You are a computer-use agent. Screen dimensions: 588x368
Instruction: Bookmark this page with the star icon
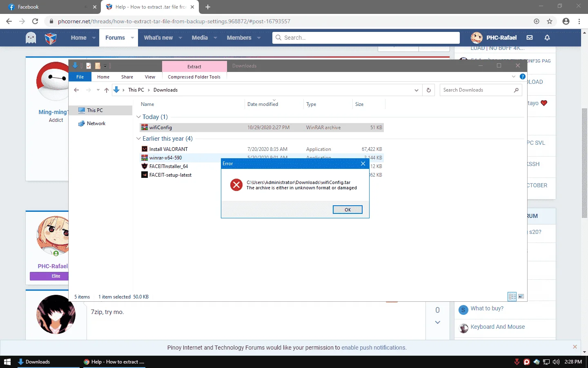550,21
